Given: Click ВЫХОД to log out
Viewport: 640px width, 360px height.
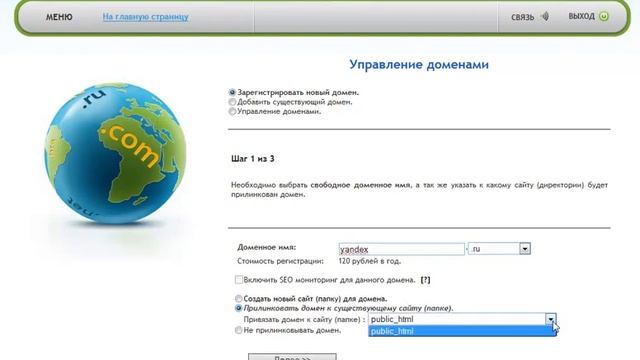Looking at the screenshot, I should point(581,16).
